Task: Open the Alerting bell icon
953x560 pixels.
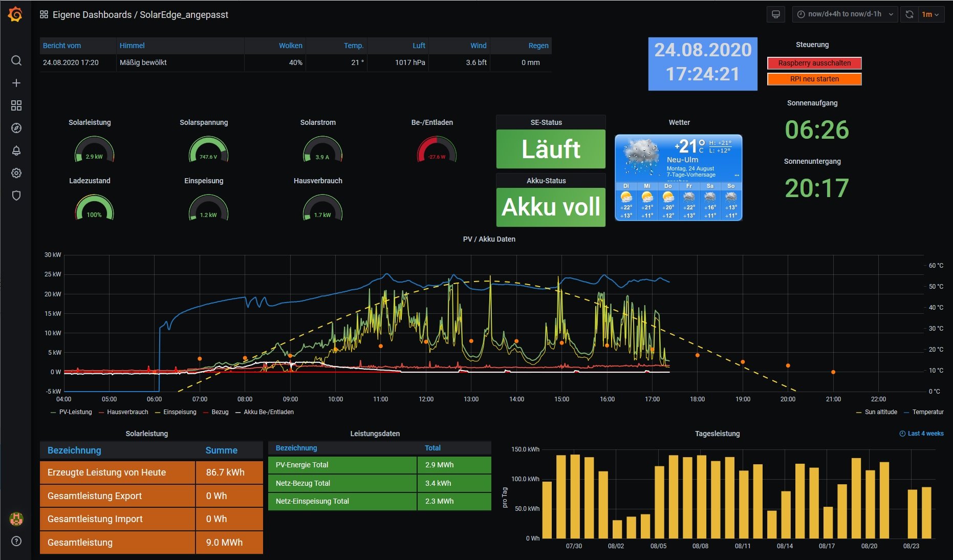Action: (x=16, y=150)
